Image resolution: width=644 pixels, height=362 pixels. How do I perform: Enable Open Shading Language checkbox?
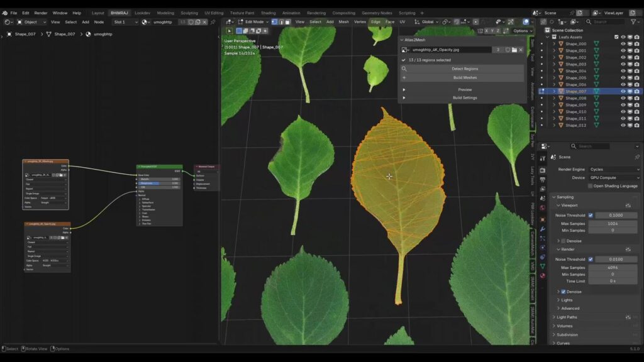click(x=590, y=186)
